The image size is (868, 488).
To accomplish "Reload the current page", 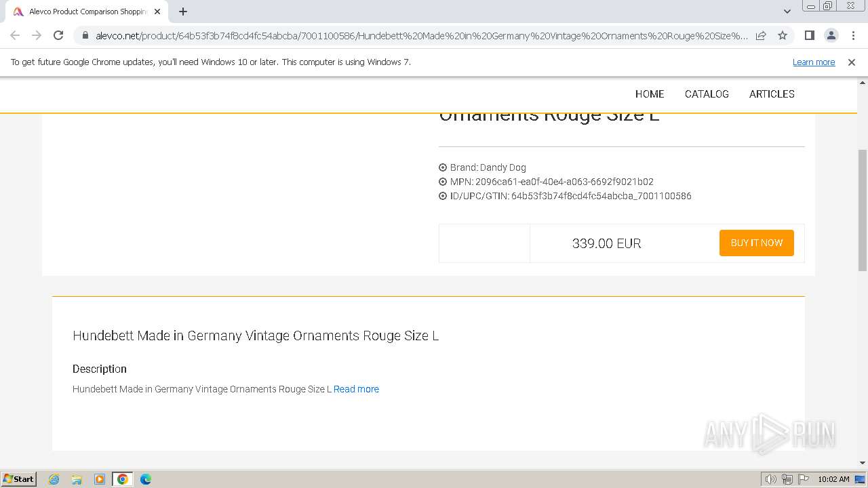I will [x=58, y=35].
